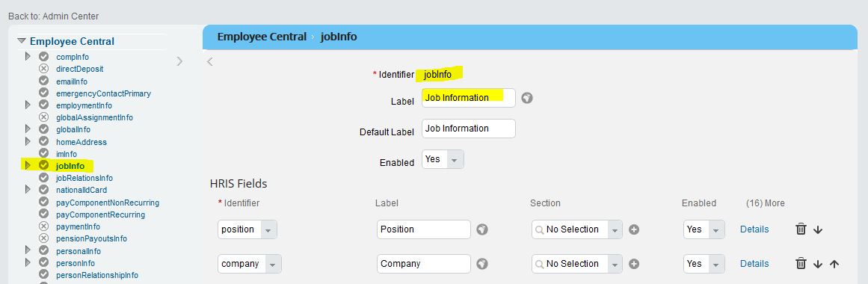Screen dimensions: 868x284
Task: Move company field up with arrow icon
Action: point(834,264)
